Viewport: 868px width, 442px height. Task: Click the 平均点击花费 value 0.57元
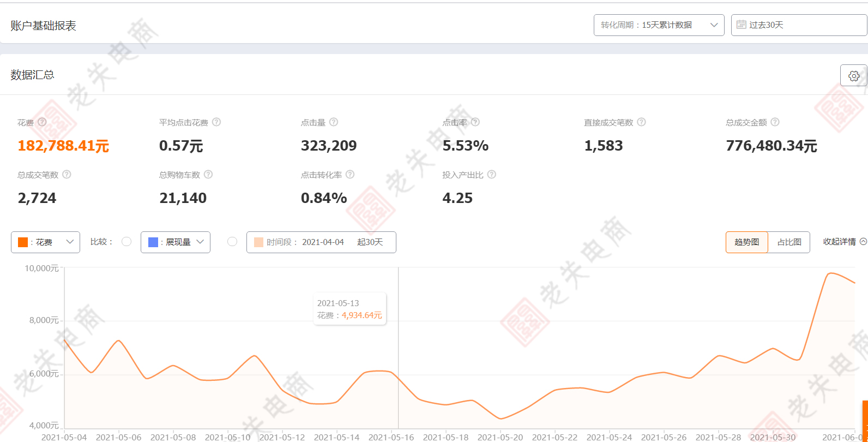(x=181, y=146)
